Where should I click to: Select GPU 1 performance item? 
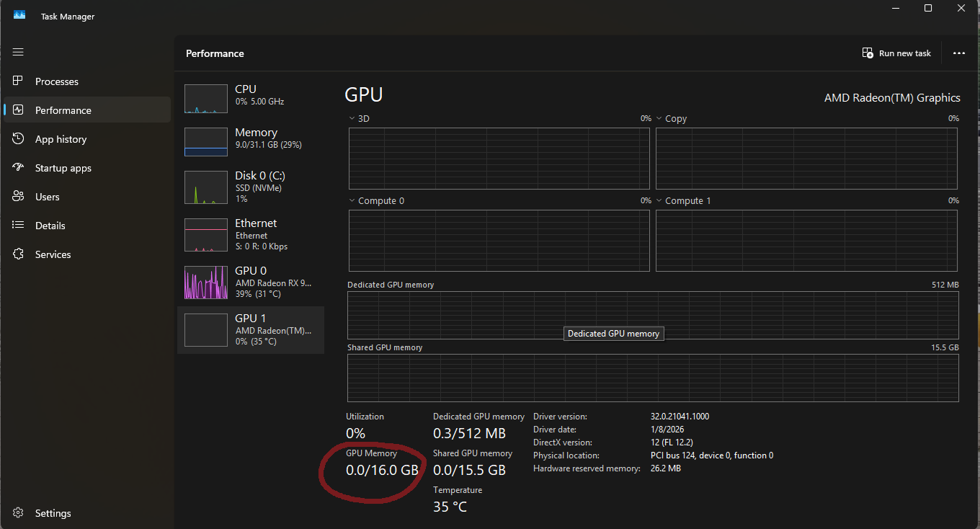251,329
